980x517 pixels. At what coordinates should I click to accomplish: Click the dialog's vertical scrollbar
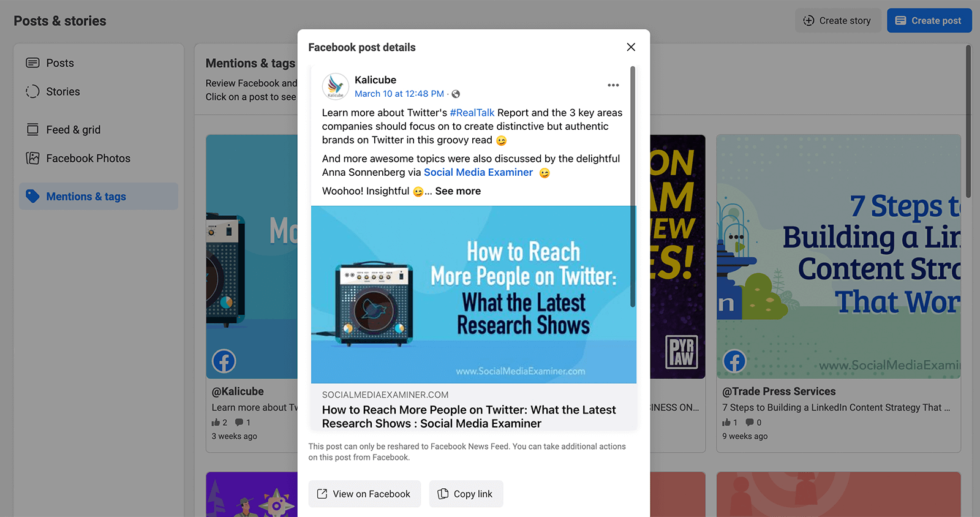point(633,187)
